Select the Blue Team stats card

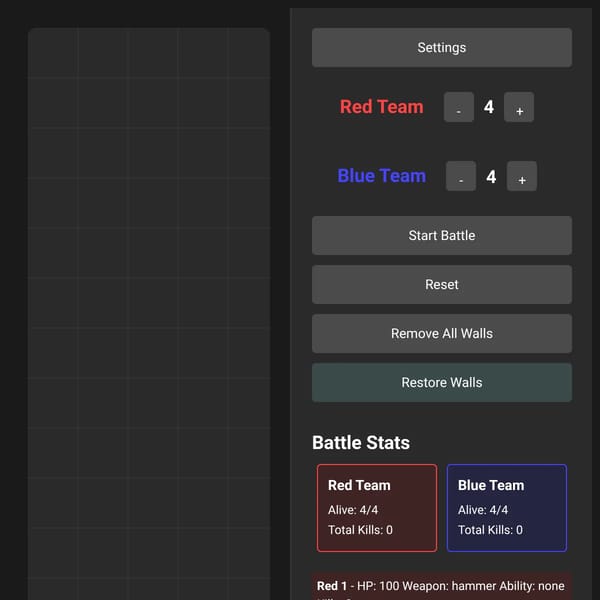pyautogui.click(x=507, y=508)
